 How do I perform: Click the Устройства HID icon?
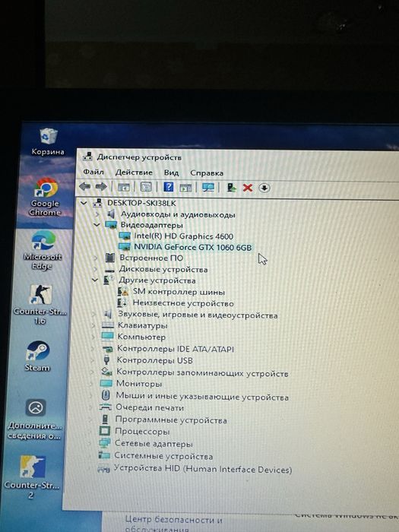tap(104, 469)
